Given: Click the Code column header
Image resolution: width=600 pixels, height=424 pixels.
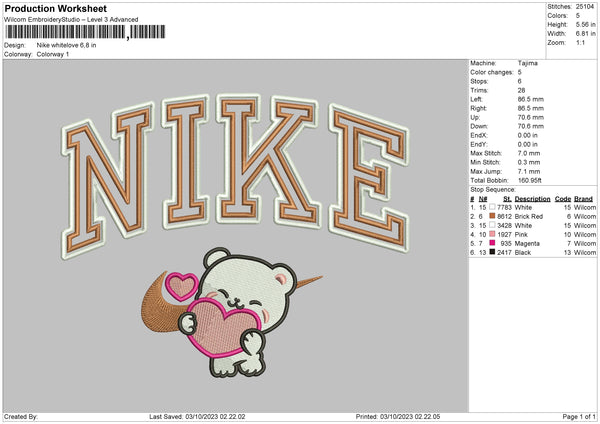Looking at the screenshot, I should click(x=563, y=199).
